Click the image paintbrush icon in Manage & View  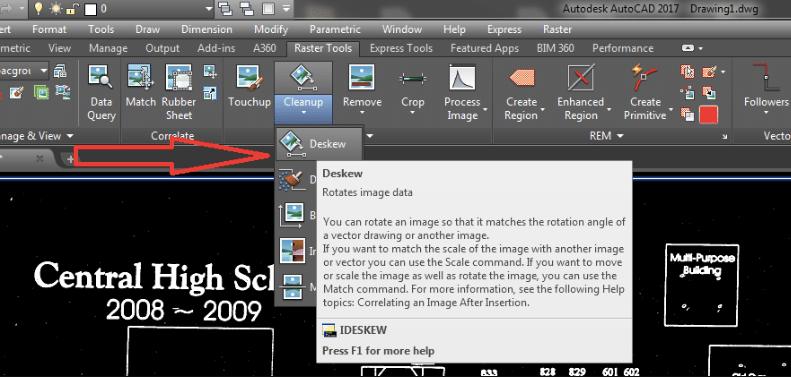tap(17, 92)
